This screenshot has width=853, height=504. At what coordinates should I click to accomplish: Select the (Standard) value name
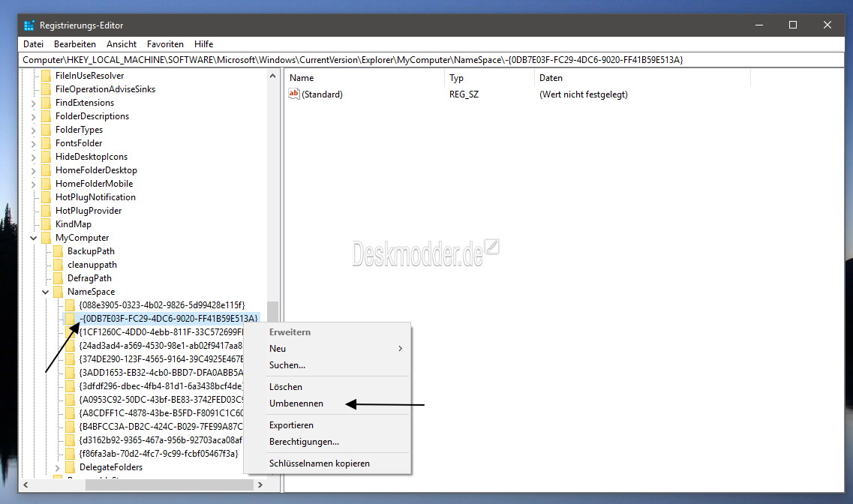322,94
